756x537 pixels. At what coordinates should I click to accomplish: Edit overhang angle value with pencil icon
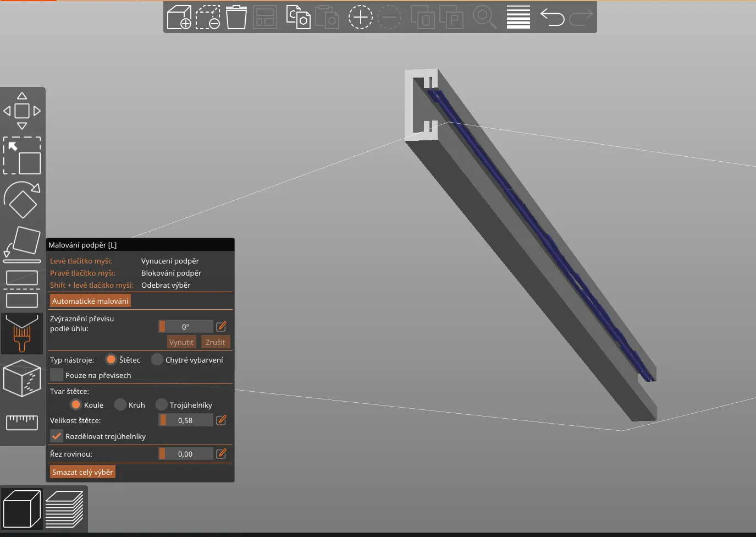click(x=222, y=327)
